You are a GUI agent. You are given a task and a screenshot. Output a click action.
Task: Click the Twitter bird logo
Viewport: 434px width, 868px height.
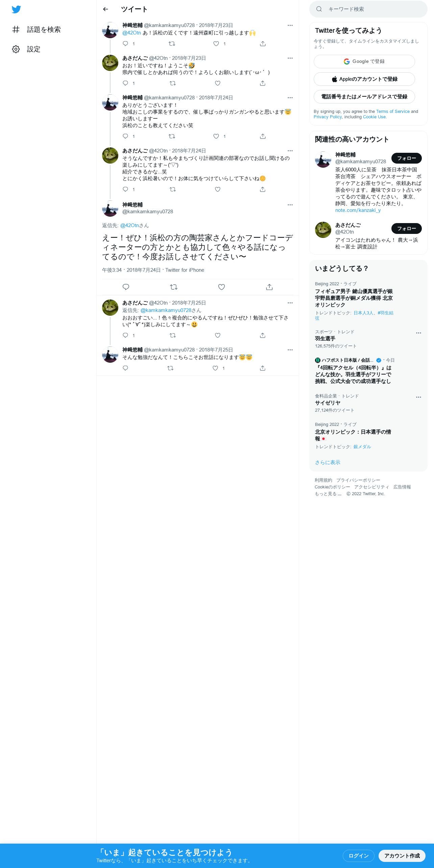click(x=16, y=9)
